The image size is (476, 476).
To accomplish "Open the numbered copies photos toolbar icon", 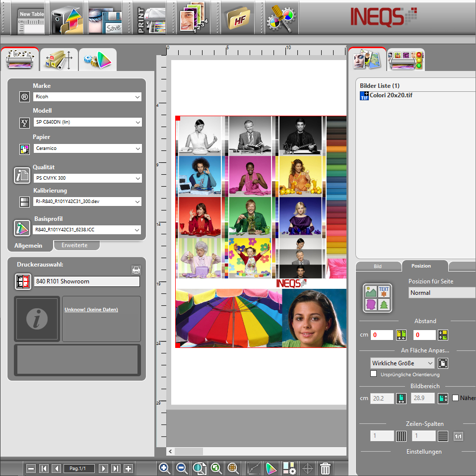I will click(194, 17).
